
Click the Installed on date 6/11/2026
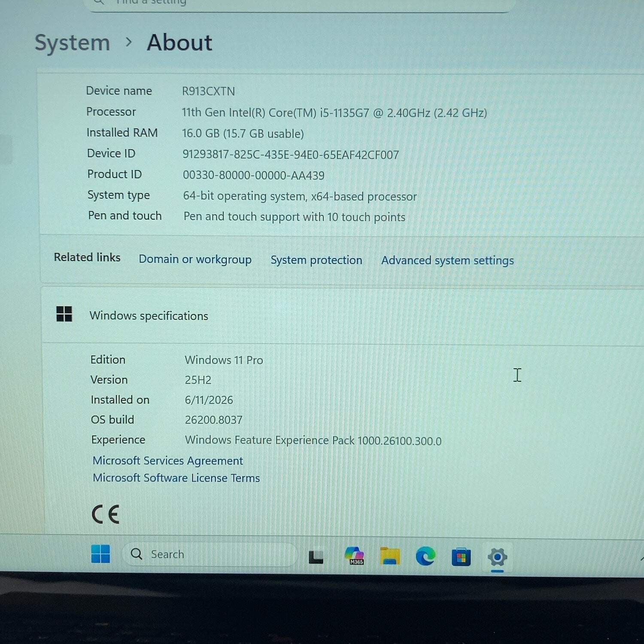(x=209, y=400)
